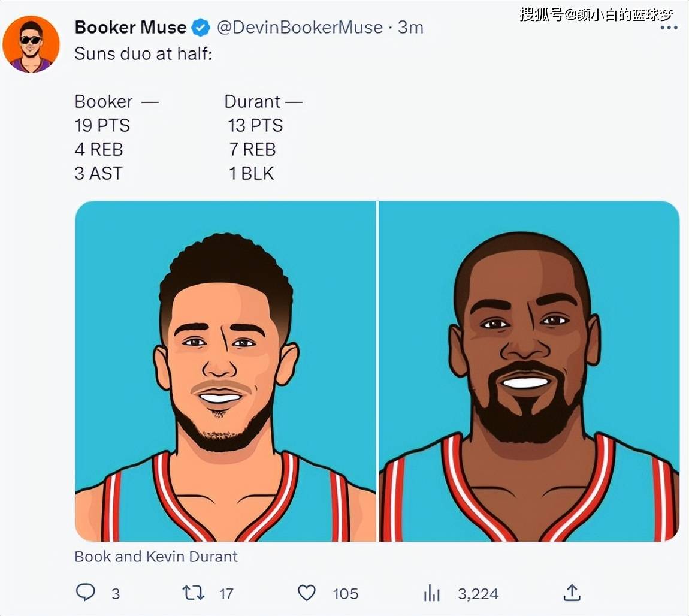Click the 'Book and Kevin Durant' caption
Image resolution: width=689 pixels, height=616 pixels.
click(156, 557)
